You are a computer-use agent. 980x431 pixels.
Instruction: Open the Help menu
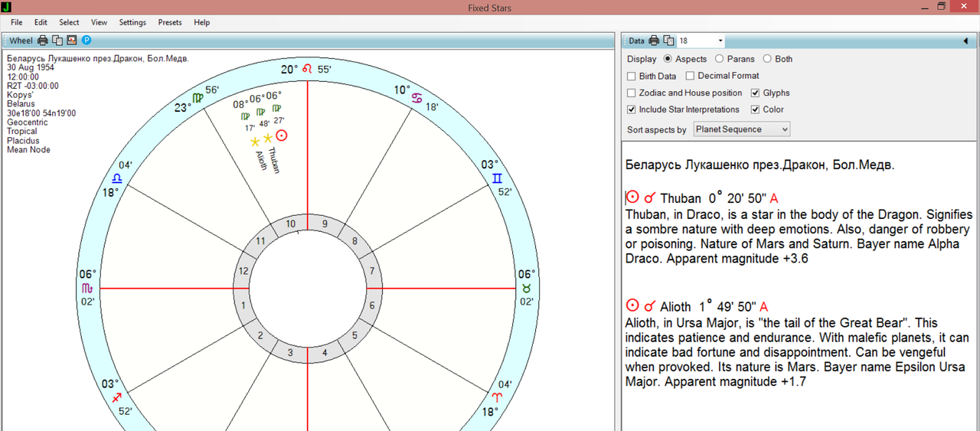click(x=201, y=22)
